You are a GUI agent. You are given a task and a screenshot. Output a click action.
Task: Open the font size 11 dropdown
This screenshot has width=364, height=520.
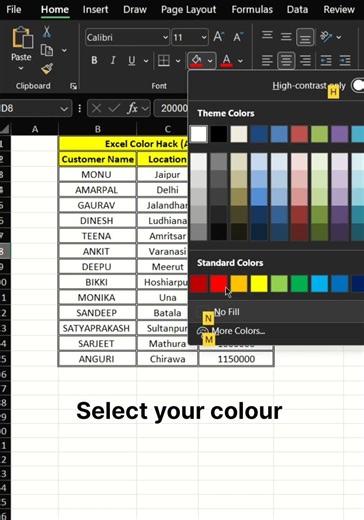[204, 37]
